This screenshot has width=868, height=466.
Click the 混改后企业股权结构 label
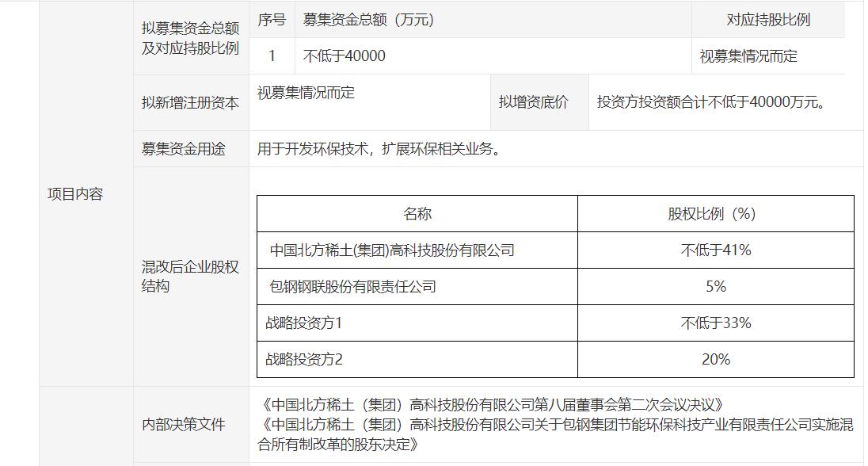tap(190, 277)
